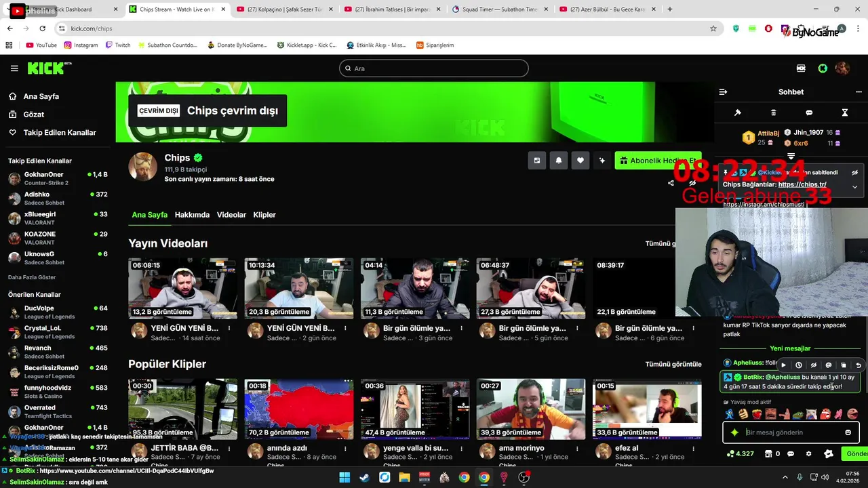Toggle Chips channel notification bell

559,161
